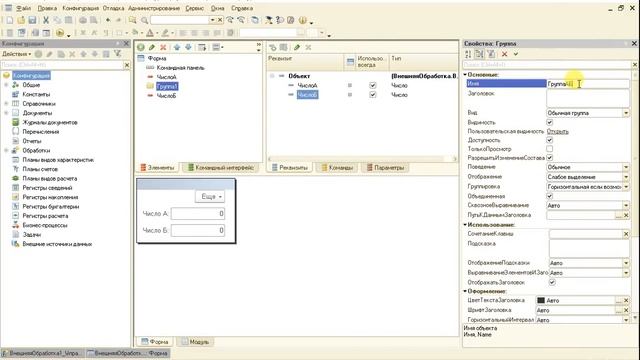
Task: Click pencil edit icon in attributes panel
Action: coord(297,47)
